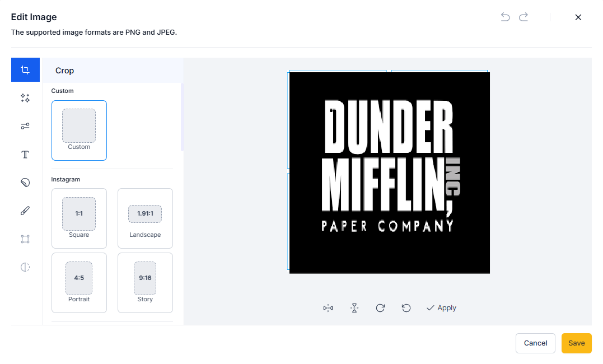Flip the image vertically
Screen dimensions: 603x364
click(354, 308)
